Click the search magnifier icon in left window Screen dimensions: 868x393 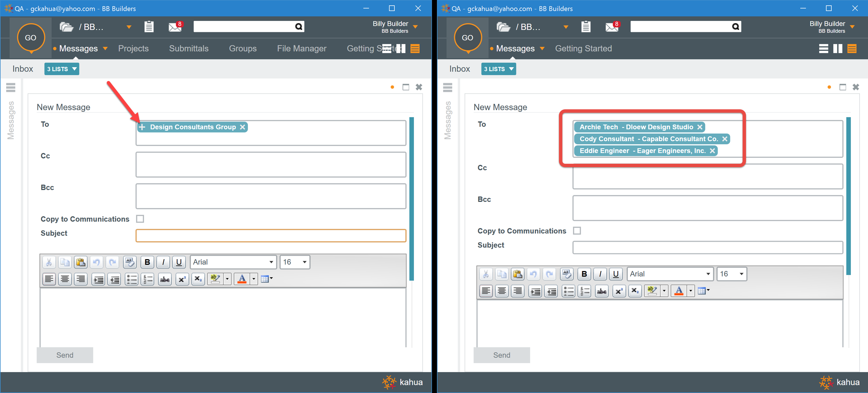(x=298, y=27)
